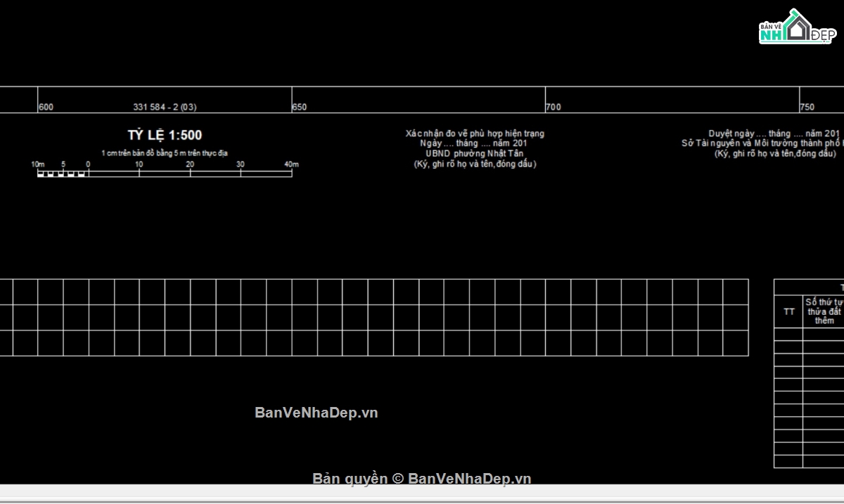Screen dimensions: 844x504
Task: Click the Số thứ tự thửa đất thêm header
Action: tap(824, 311)
